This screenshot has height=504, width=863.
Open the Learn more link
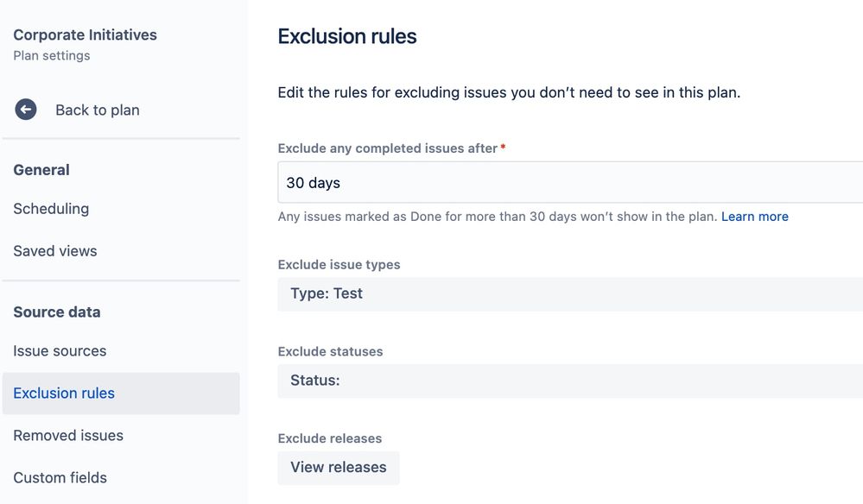coord(754,216)
